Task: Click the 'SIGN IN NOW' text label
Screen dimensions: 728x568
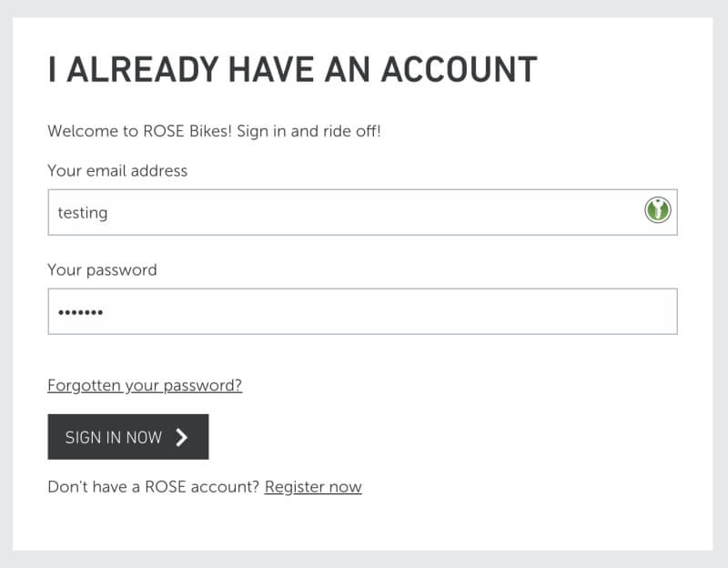Action: tap(114, 437)
